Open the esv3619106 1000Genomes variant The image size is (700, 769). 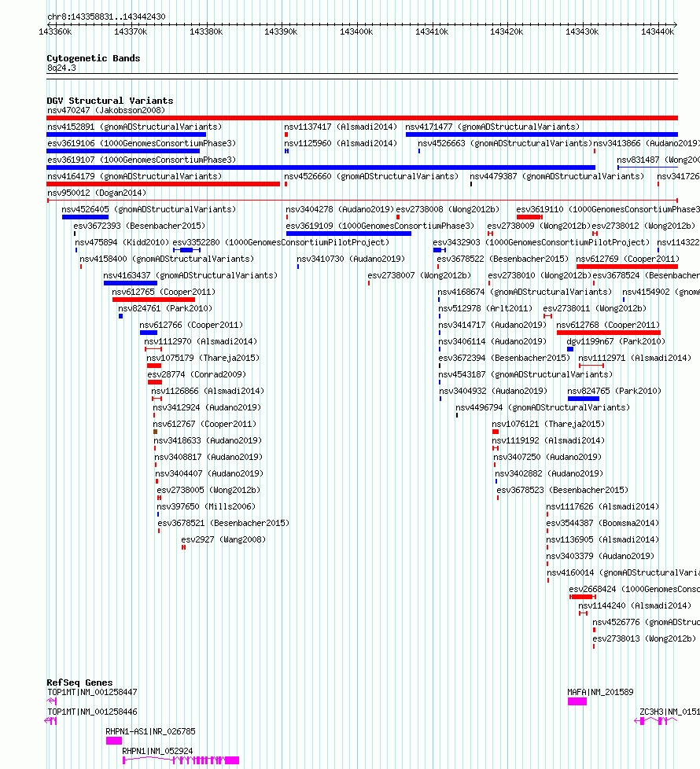coord(142,144)
